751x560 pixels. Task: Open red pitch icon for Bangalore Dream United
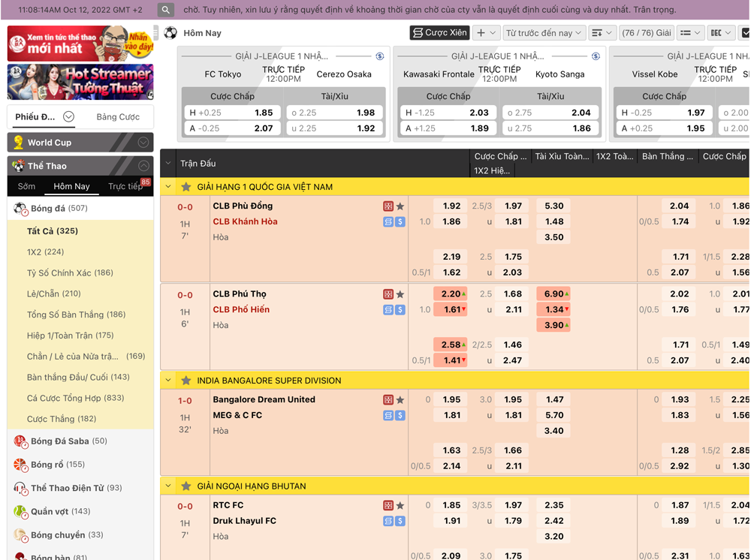(x=388, y=399)
